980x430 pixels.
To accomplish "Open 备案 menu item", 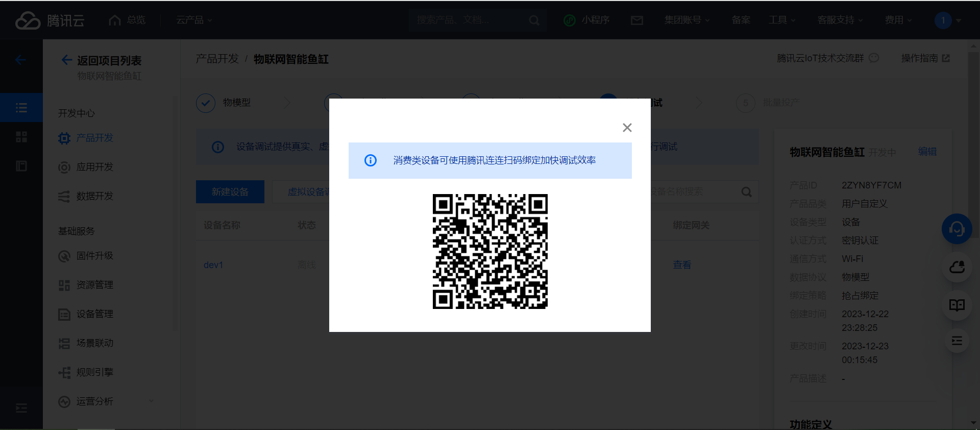I will tap(741, 20).
